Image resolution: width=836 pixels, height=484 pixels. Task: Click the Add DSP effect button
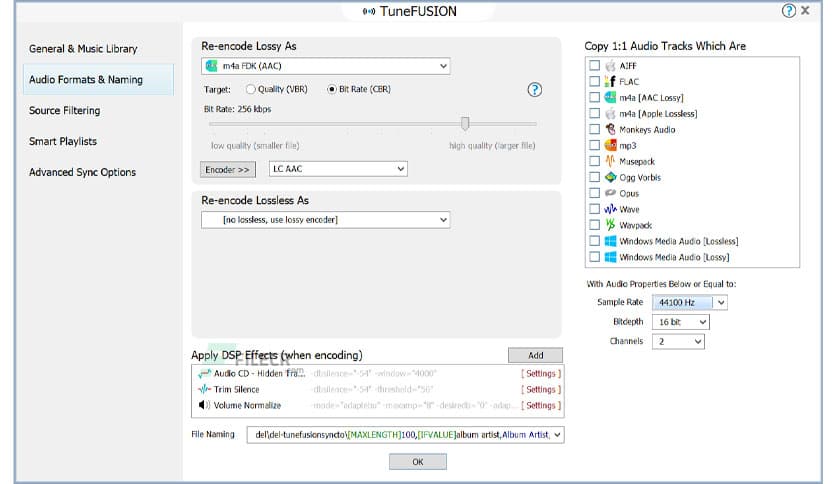(x=535, y=355)
